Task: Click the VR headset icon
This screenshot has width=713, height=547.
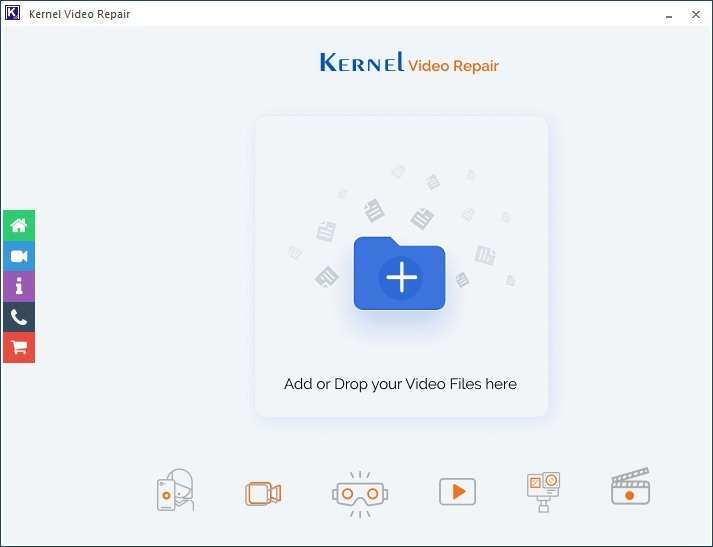Action: pos(360,494)
